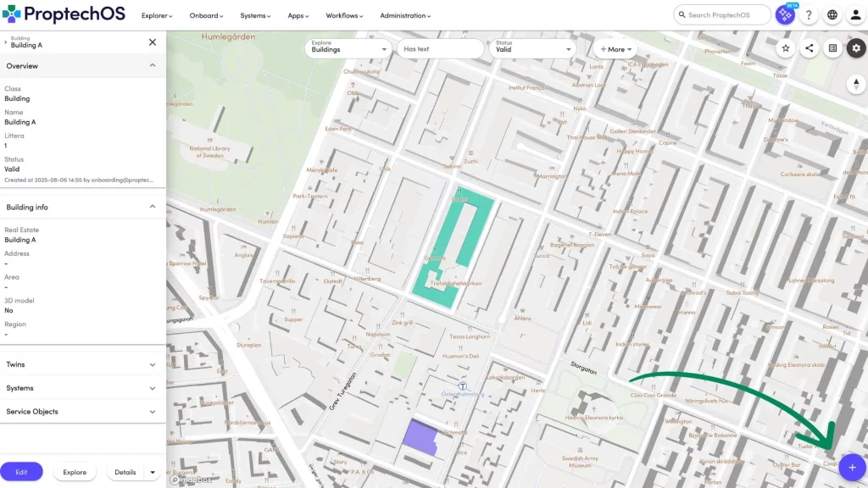The image size is (868, 488).
Task: Open the language globe icon
Action: (x=832, y=15)
